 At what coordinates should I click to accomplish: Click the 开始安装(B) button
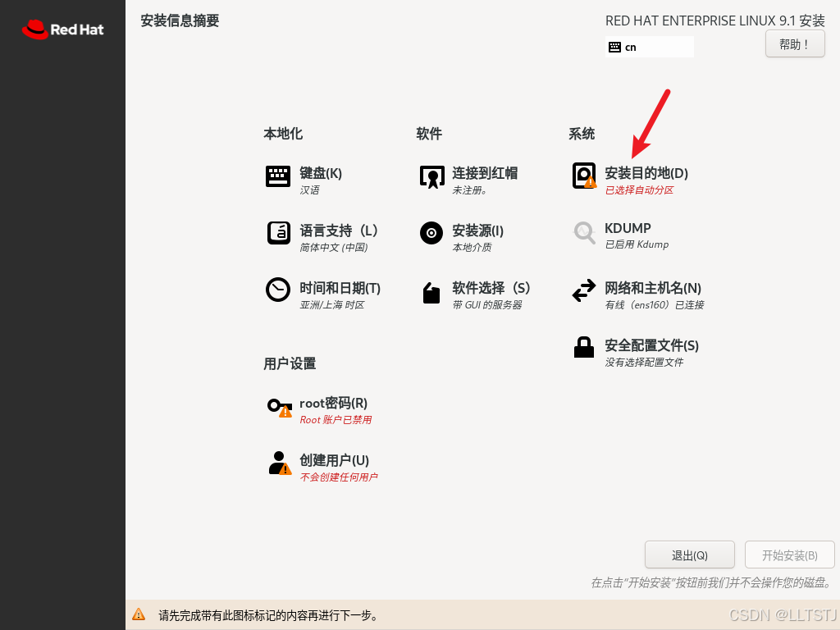[790, 555]
